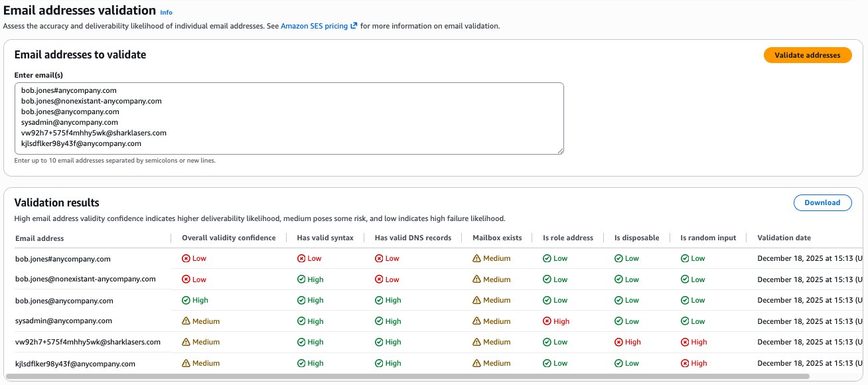Click the red High random input icon for kjlsdflker98y43f
The height and width of the screenshot is (385, 868).
685,364
